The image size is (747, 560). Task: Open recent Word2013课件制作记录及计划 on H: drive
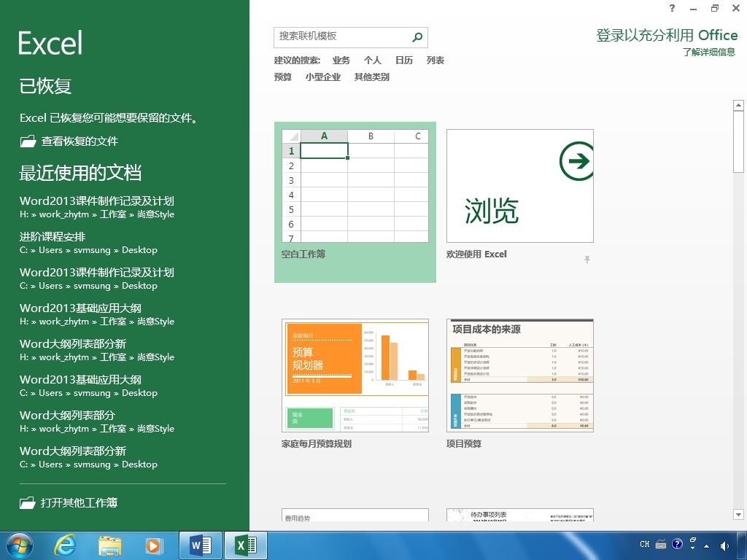tap(97, 207)
